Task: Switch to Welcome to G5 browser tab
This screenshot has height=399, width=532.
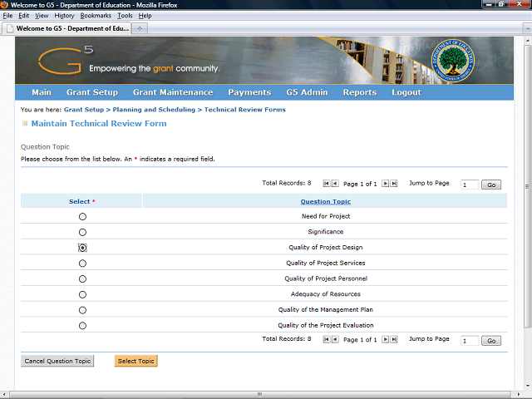Action: point(66,28)
